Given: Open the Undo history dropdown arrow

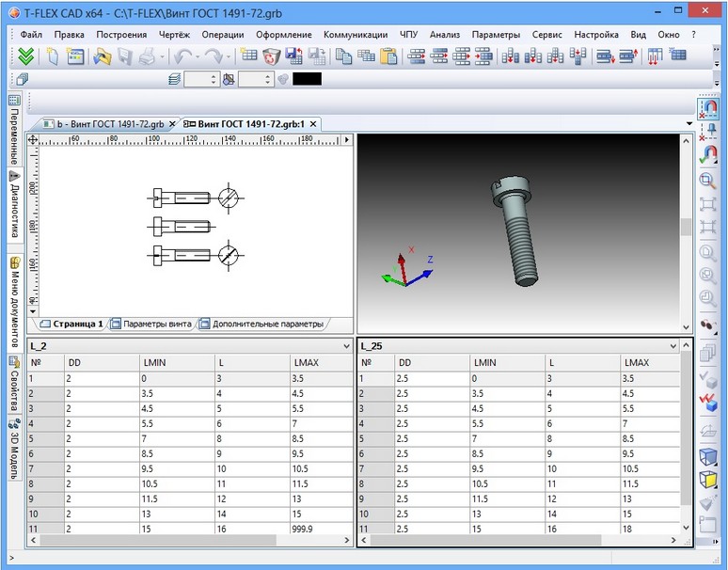Looking at the screenshot, I should point(197,56).
